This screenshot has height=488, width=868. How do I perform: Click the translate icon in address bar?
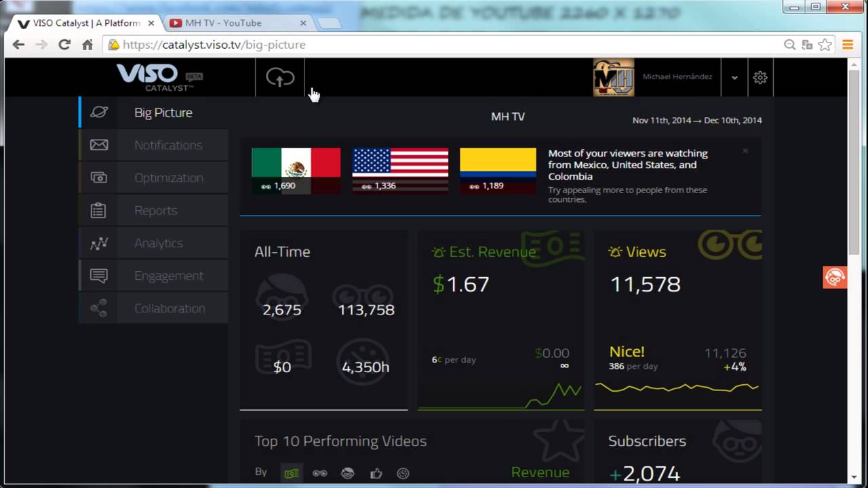[807, 45]
